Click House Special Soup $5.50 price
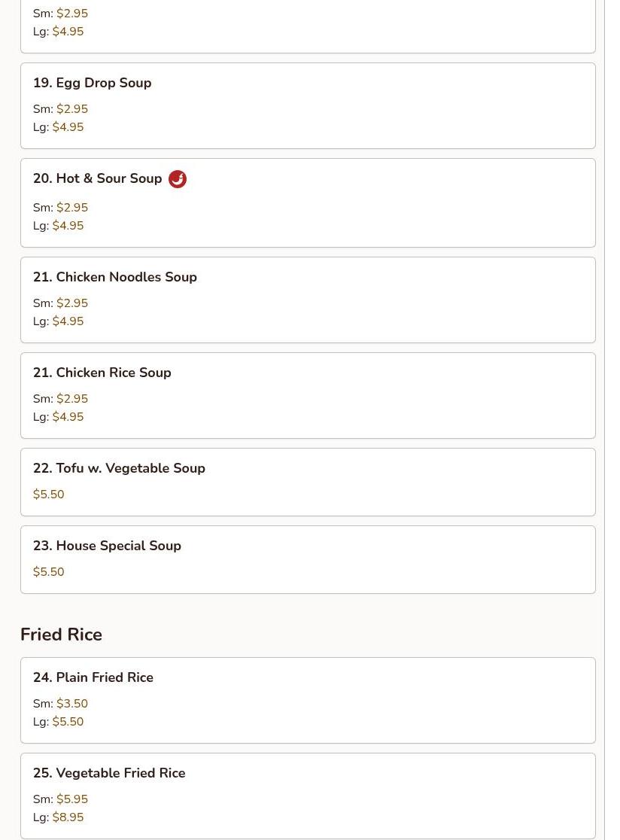620x840 pixels. tap(49, 571)
